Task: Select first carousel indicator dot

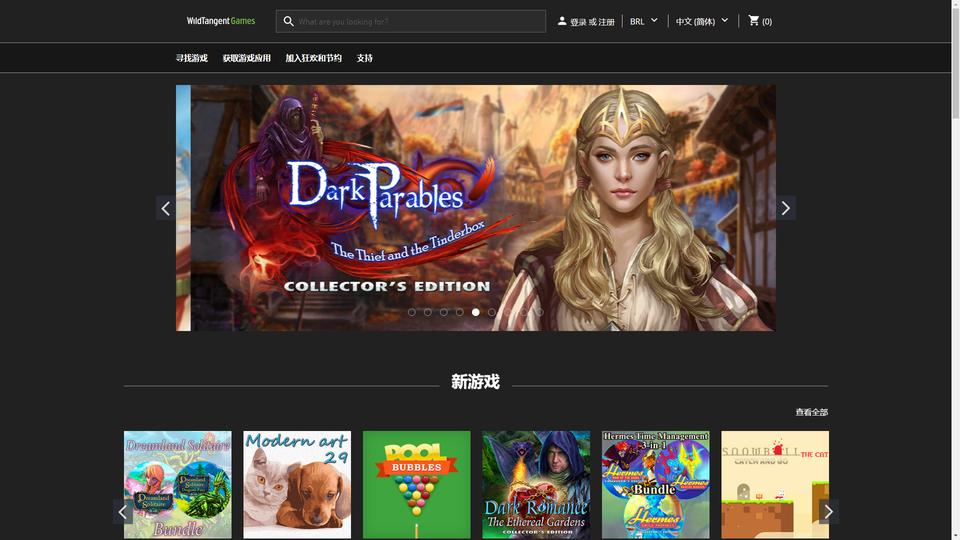Action: (411, 312)
